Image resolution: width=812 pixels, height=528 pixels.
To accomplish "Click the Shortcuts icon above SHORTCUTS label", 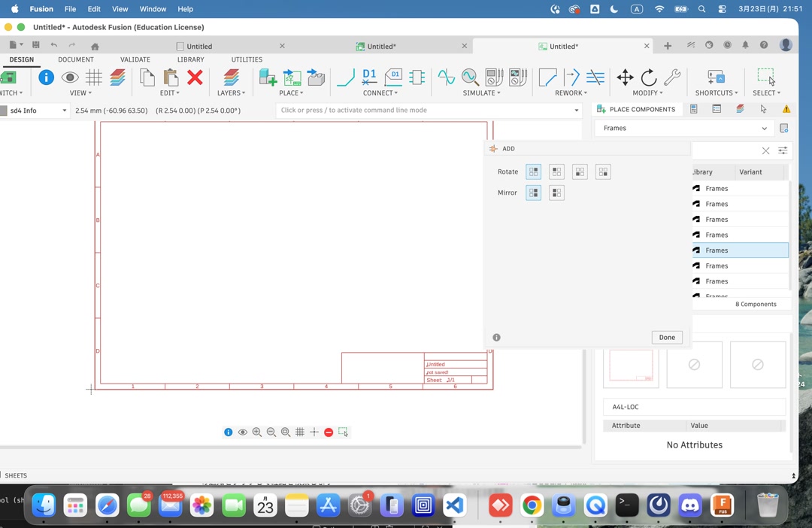I will coord(717,77).
